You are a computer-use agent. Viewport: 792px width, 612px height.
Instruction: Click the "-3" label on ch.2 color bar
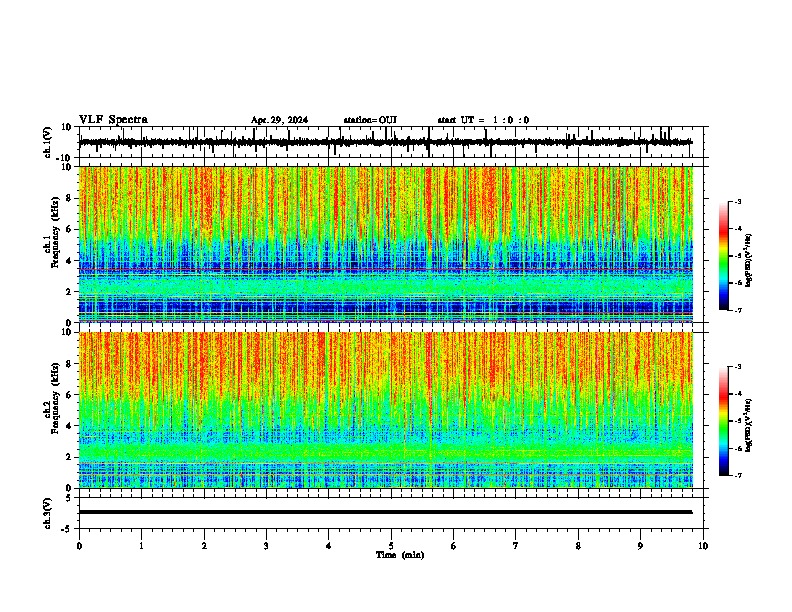click(x=738, y=367)
